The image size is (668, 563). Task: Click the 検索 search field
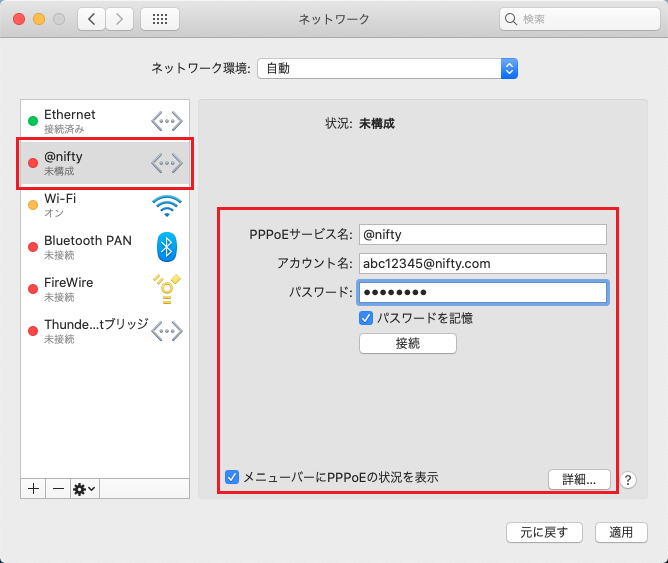(x=580, y=19)
